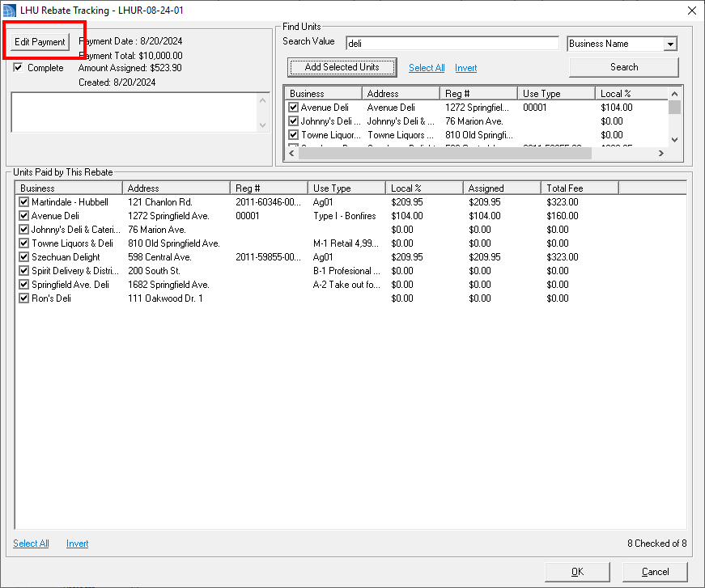
Task: Click Select All link below paid units
Action: pos(31,544)
